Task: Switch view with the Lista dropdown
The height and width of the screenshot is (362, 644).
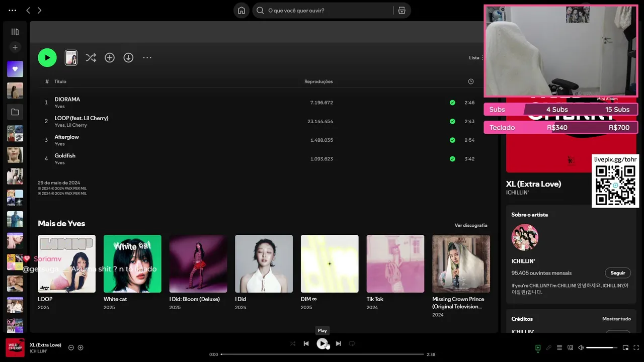Action: click(476, 58)
